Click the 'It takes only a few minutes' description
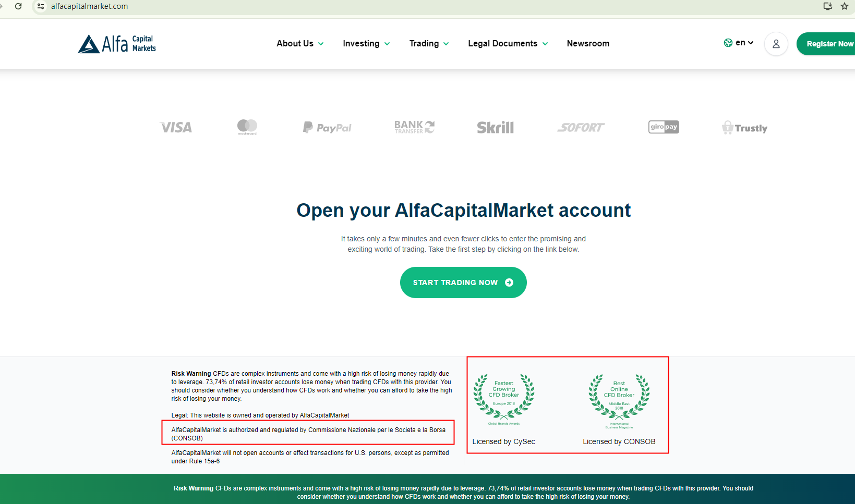Image resolution: width=855 pixels, height=504 pixels. 463,244
